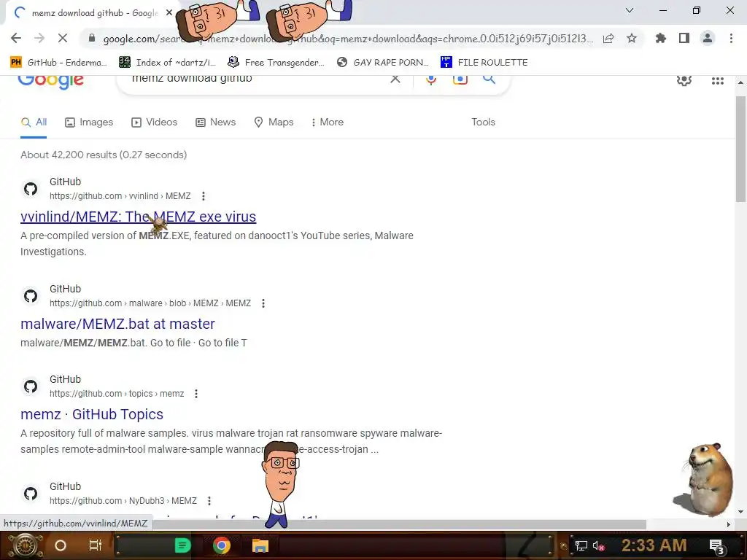The image size is (747, 560).
Task: Switch to the News tab
Action: (215, 122)
